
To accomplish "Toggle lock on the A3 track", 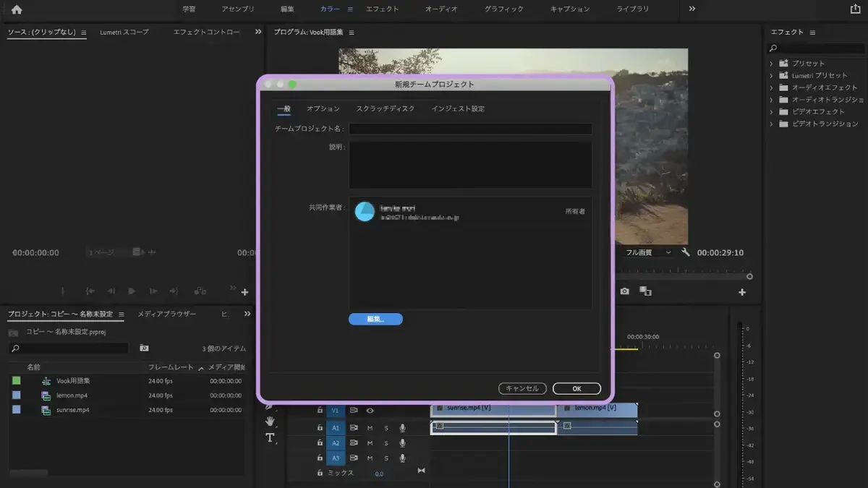I will tap(320, 458).
